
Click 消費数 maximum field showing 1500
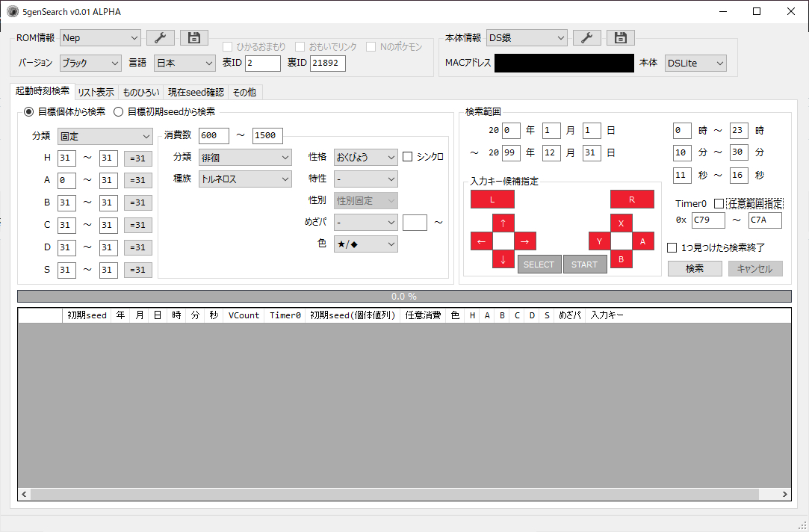267,135
